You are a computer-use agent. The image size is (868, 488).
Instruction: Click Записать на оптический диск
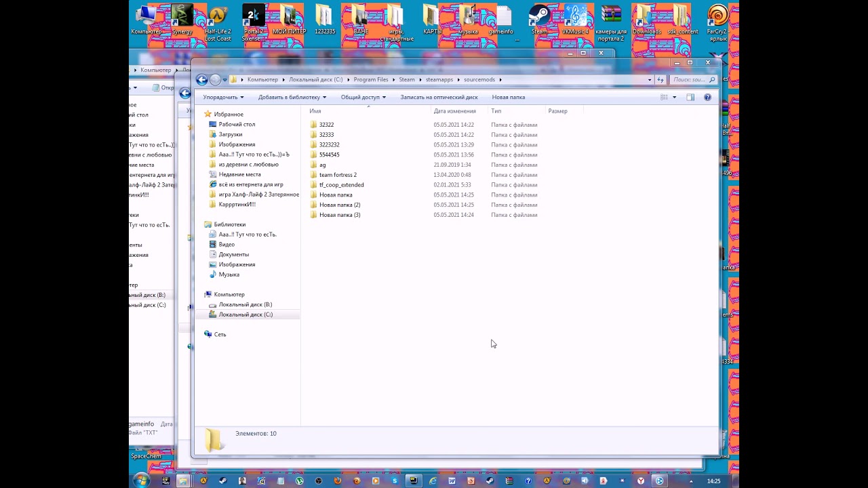pos(439,97)
